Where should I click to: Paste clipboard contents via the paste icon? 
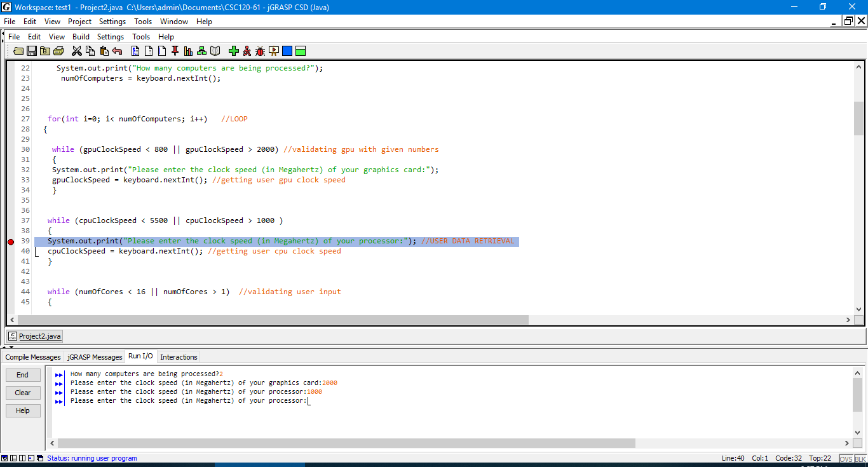(x=104, y=51)
